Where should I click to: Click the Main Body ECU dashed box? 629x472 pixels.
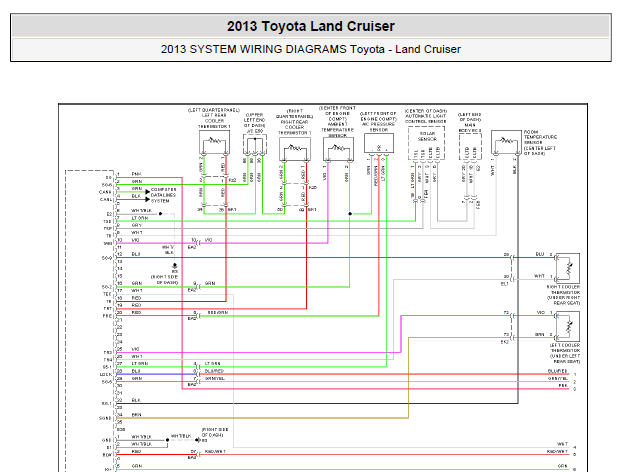tap(470, 147)
